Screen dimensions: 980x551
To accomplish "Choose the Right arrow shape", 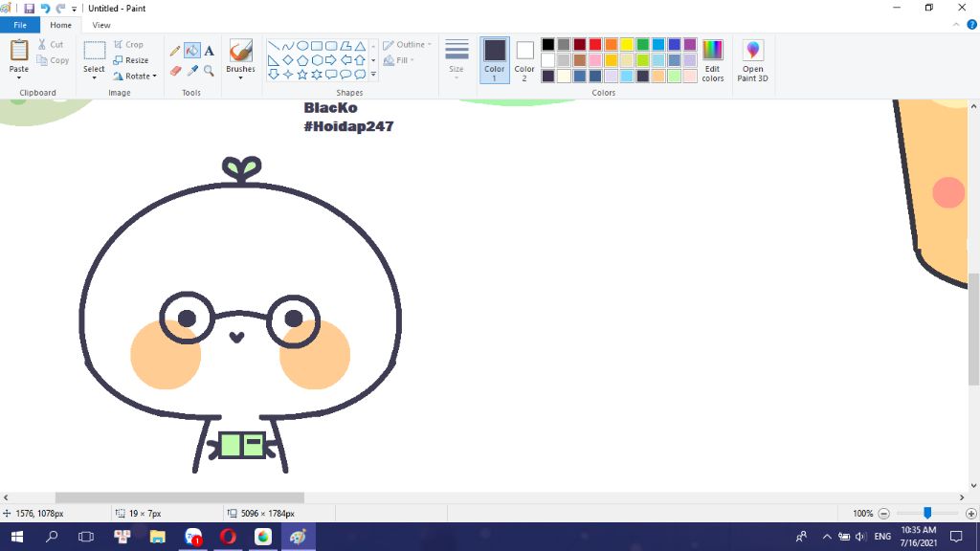I will pos(331,60).
